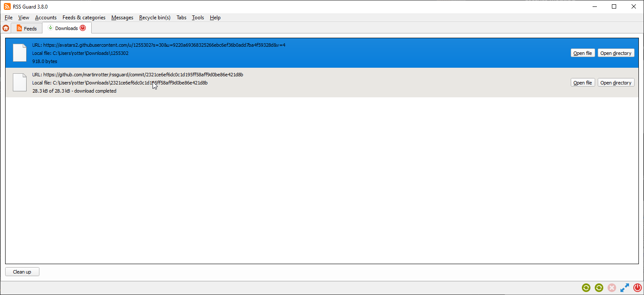Open the Tools menu

[x=198, y=18]
